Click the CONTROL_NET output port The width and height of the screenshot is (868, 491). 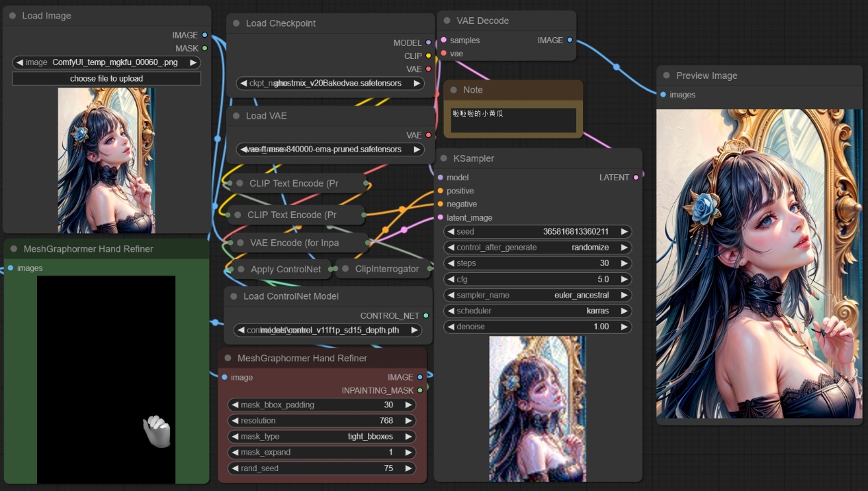click(x=425, y=316)
